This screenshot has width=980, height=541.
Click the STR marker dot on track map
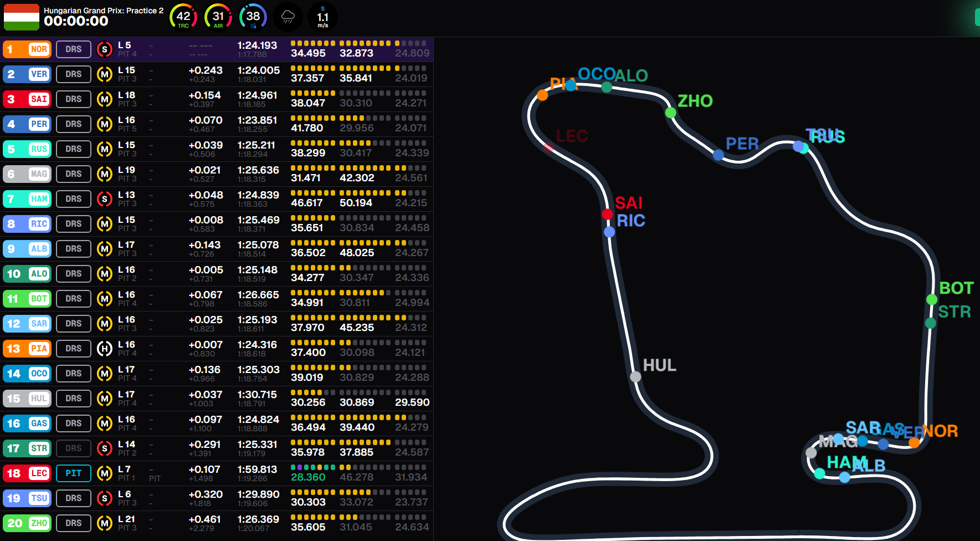coord(931,323)
